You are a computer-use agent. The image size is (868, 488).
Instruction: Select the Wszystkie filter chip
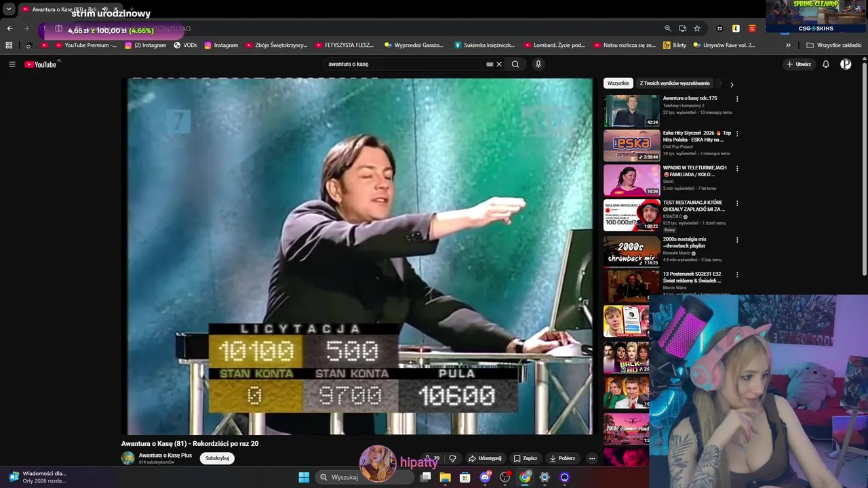point(618,83)
